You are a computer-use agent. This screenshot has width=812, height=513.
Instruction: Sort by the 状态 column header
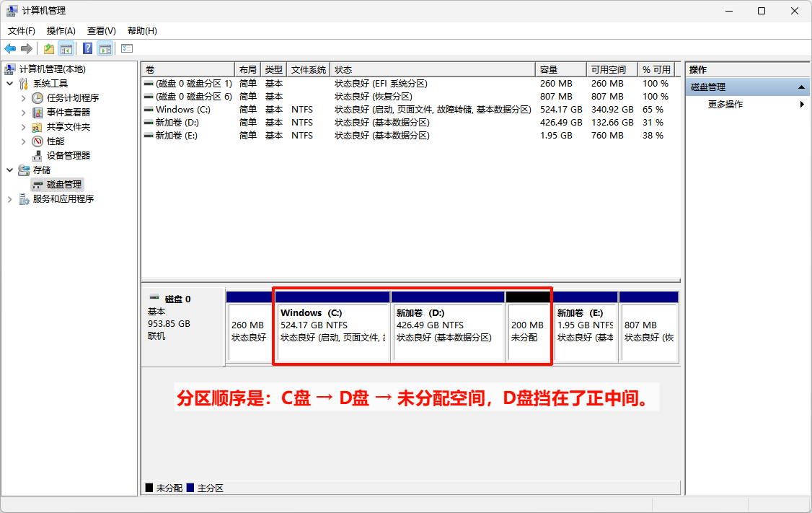tap(433, 69)
